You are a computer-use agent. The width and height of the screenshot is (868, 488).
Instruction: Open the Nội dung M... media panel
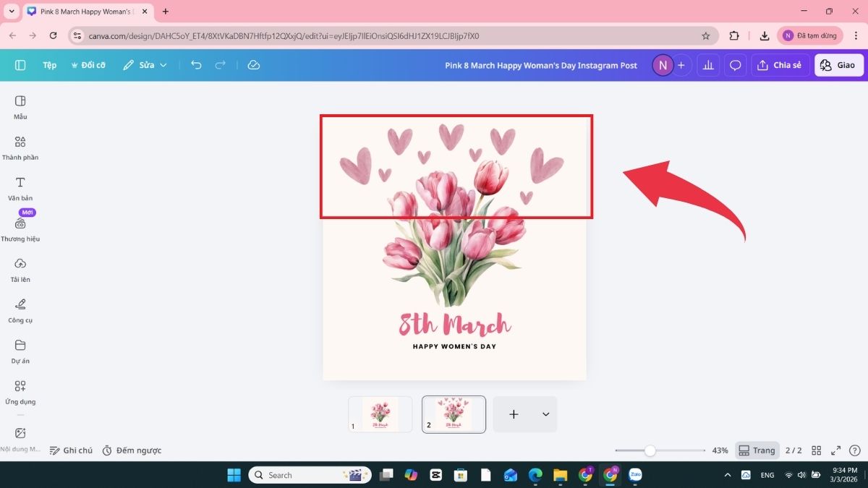pyautogui.click(x=20, y=439)
